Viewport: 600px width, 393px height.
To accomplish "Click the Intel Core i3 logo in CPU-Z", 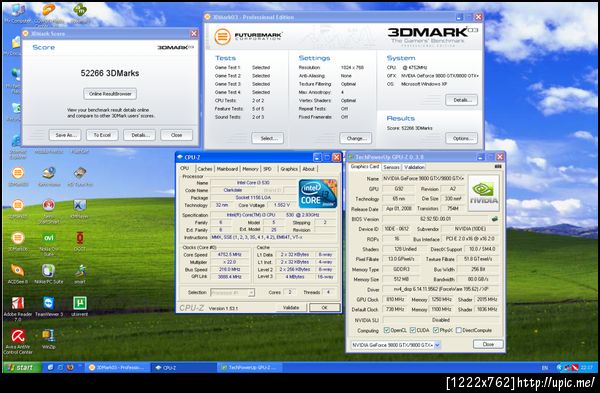I will (x=318, y=194).
